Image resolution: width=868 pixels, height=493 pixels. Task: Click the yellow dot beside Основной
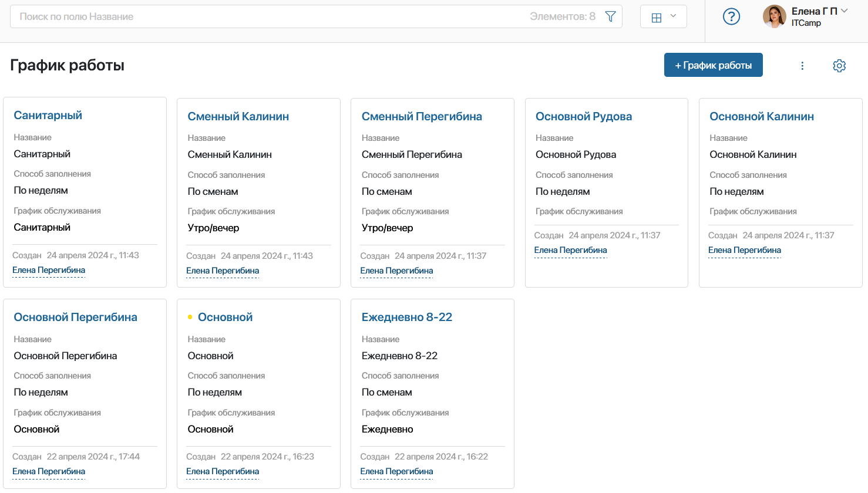pos(190,317)
